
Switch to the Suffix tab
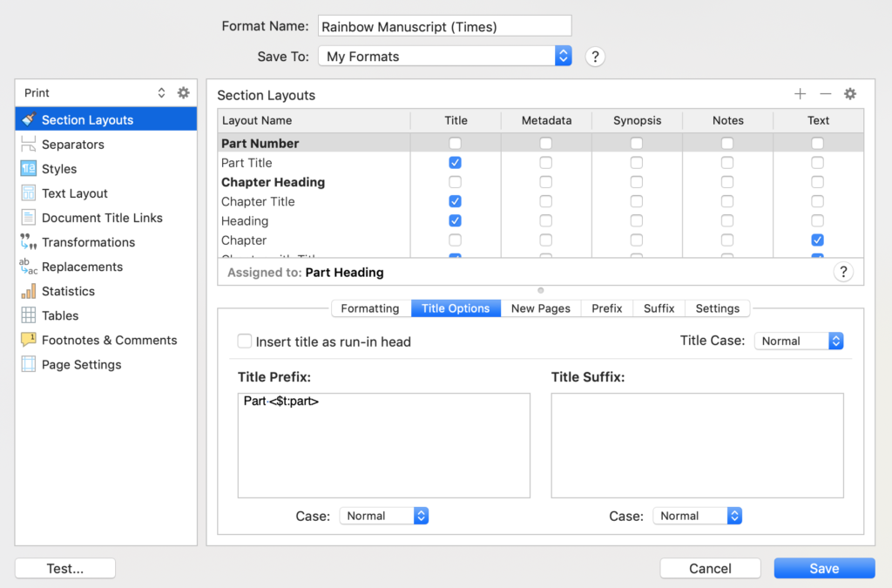659,308
